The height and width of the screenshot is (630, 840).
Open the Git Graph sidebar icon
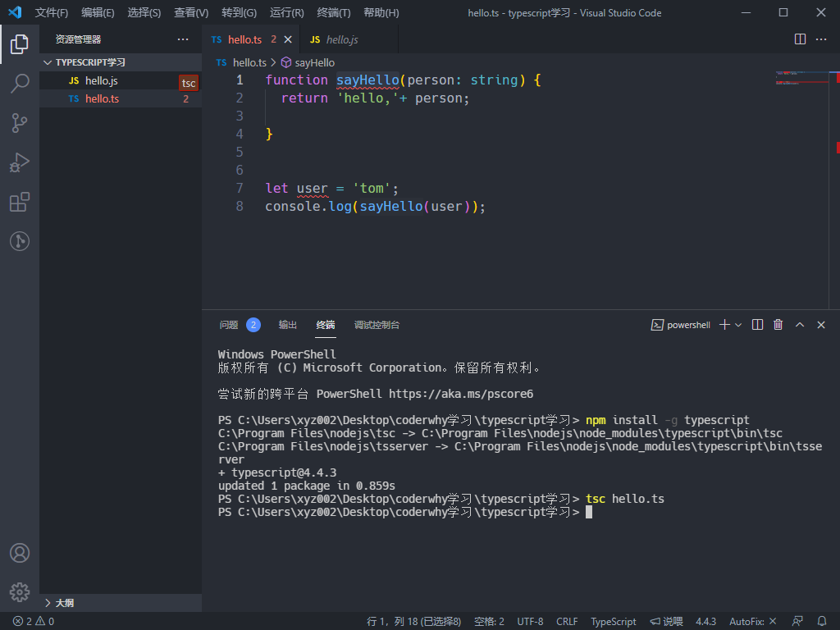coord(20,241)
